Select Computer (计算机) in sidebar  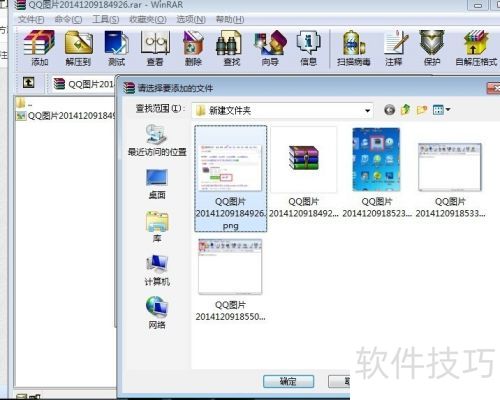coord(157,270)
